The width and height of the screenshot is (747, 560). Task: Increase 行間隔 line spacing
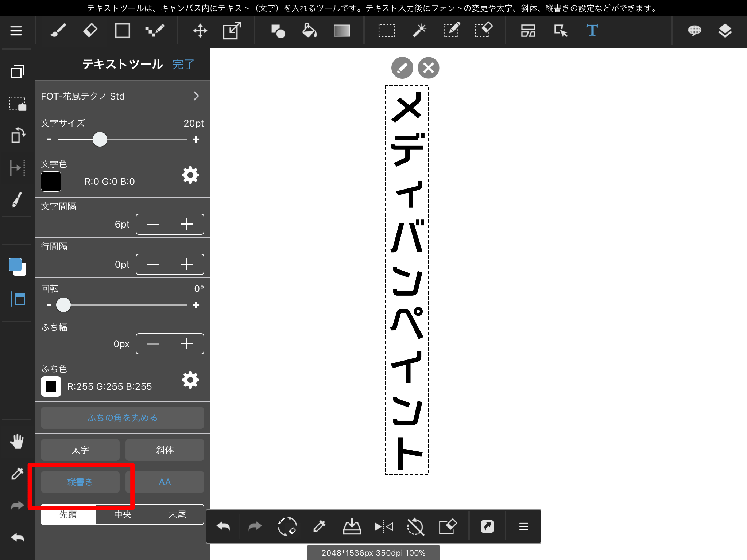click(187, 264)
